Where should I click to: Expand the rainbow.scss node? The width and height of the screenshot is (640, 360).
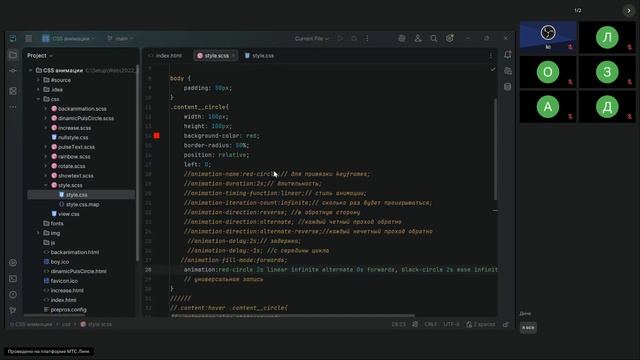point(46,156)
